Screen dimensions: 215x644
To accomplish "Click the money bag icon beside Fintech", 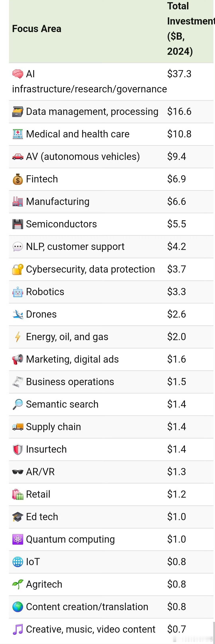I will [18, 179].
